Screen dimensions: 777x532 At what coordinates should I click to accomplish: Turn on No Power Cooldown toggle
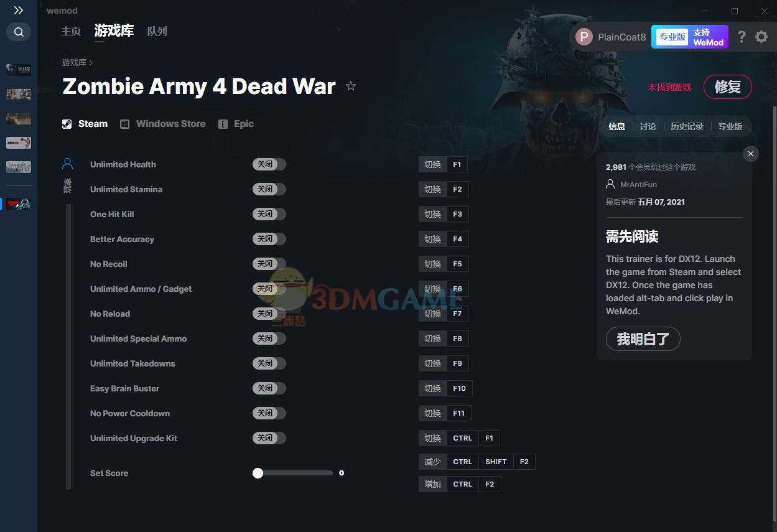[x=269, y=413]
